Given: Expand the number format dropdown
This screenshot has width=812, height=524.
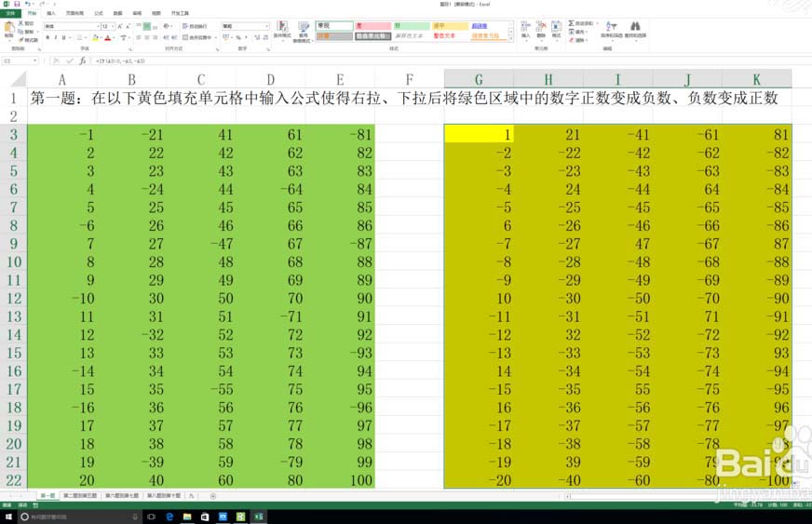Looking at the screenshot, I should coord(267,26).
